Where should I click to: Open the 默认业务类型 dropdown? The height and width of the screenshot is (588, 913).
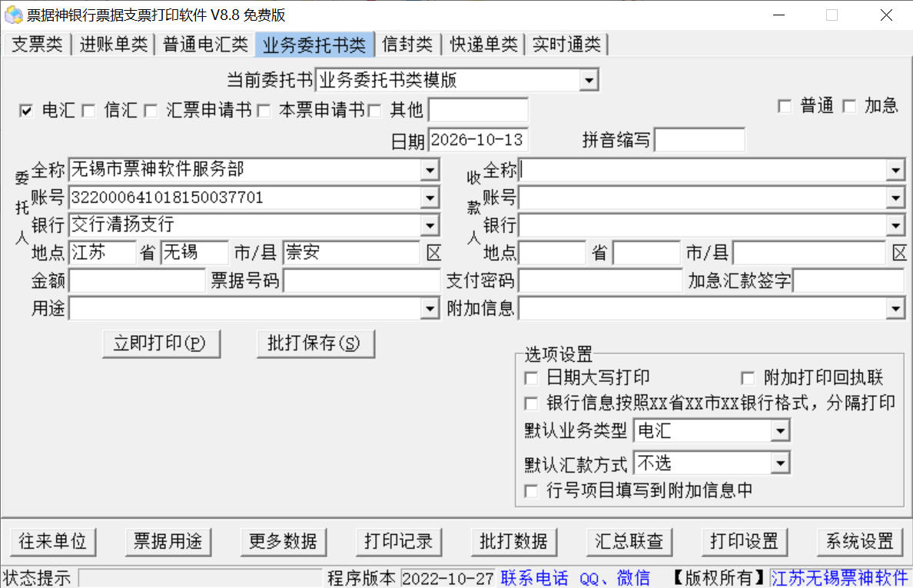tap(780, 430)
